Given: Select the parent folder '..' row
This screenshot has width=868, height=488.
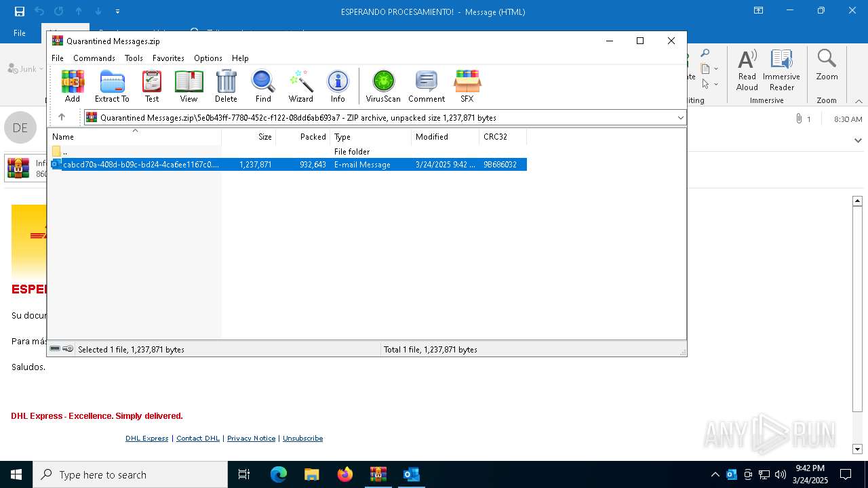Looking at the screenshot, I should tap(288, 152).
